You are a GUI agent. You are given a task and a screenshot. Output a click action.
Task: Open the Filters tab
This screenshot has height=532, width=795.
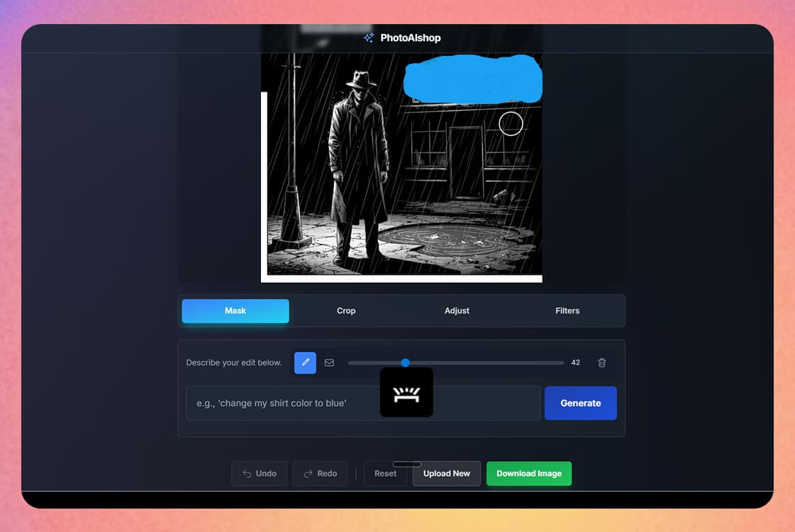(x=567, y=311)
